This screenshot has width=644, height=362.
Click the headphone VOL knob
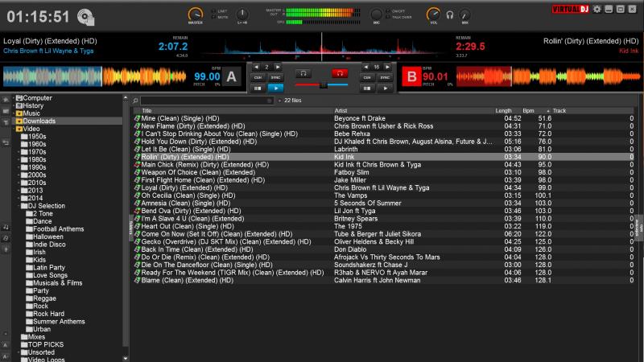tap(433, 14)
